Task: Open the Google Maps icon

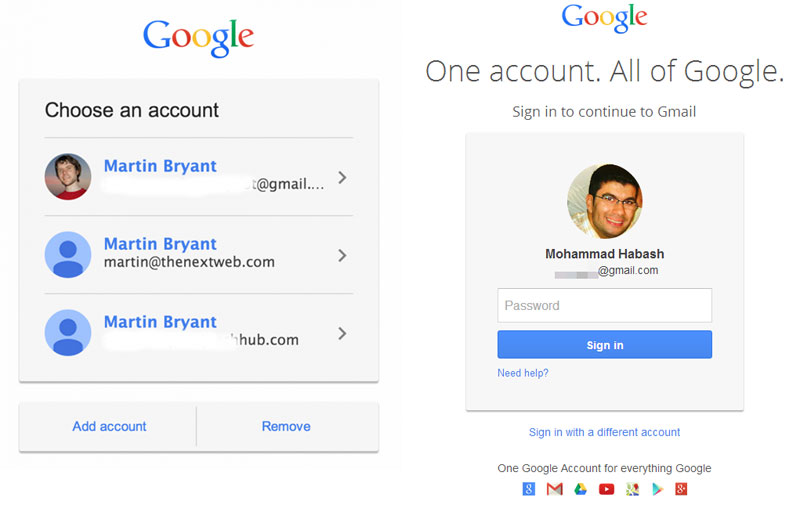Action: tap(632, 489)
